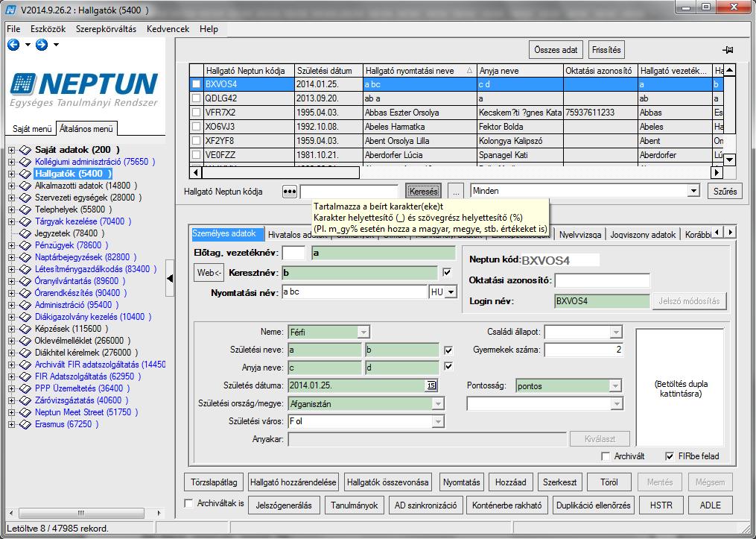The image size is (756, 539).
Task: Check the BXVOS4 row checkbox
Action: click(x=196, y=84)
